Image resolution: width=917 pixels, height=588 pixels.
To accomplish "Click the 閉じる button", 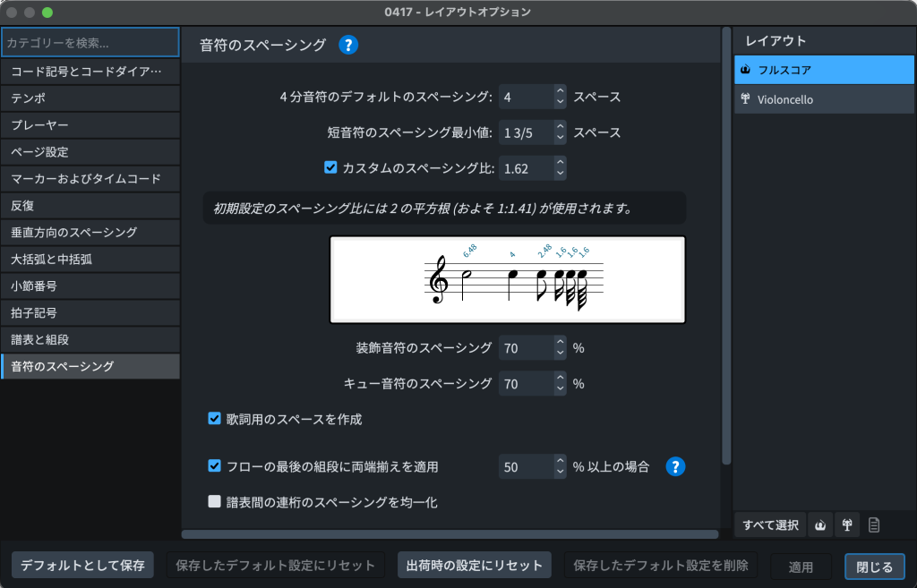I will [x=874, y=566].
